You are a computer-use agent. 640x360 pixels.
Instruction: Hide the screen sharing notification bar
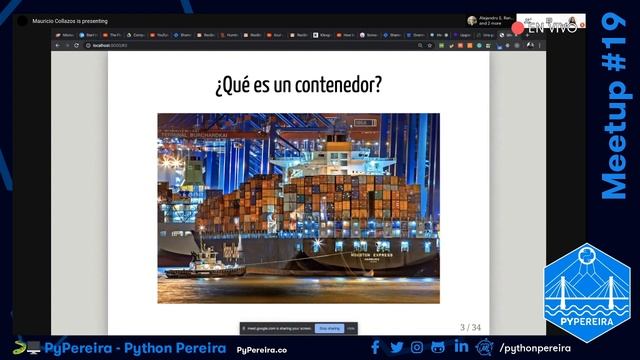351,328
